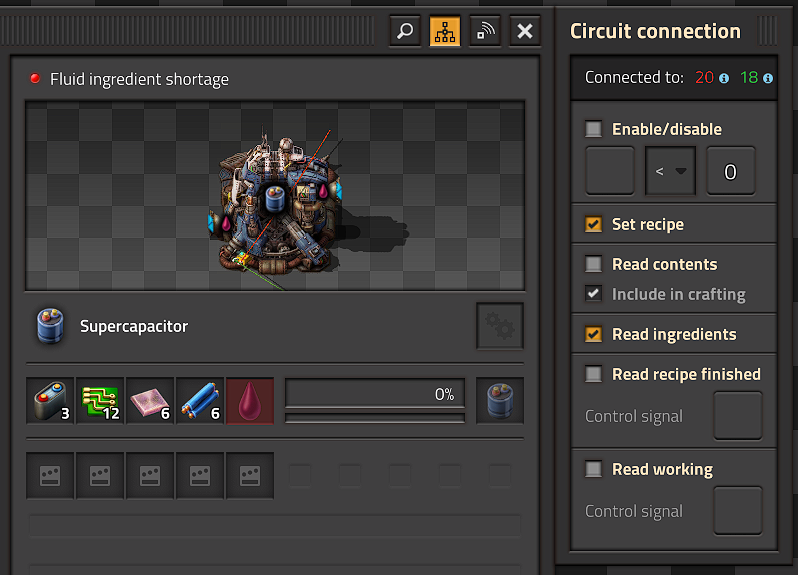Click the Supercapacitor output product slot

pos(500,401)
